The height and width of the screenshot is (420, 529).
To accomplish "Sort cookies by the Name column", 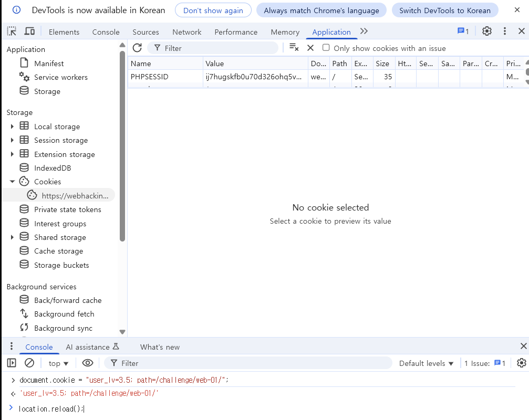I will click(x=165, y=64).
